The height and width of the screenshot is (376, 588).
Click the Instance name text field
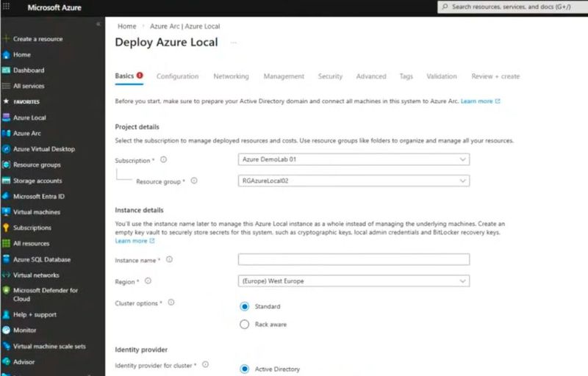354,259
